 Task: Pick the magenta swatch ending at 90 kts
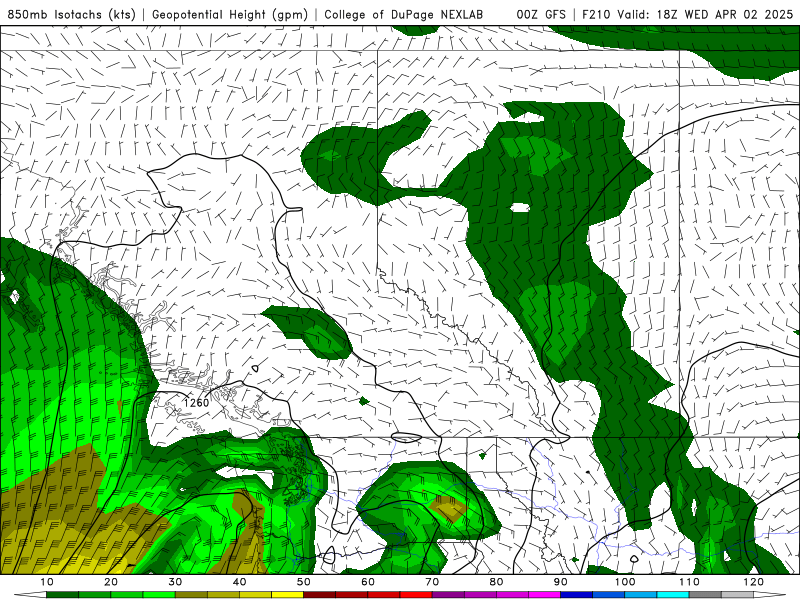544,595
